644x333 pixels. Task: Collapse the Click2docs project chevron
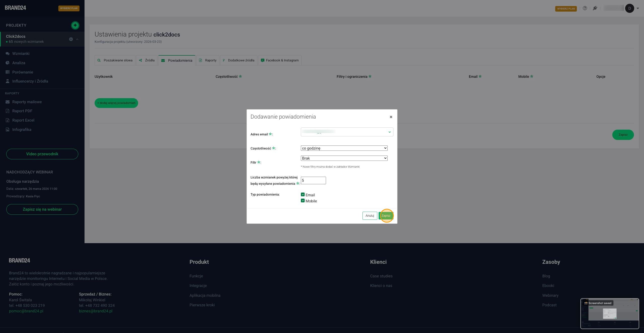(x=77, y=39)
